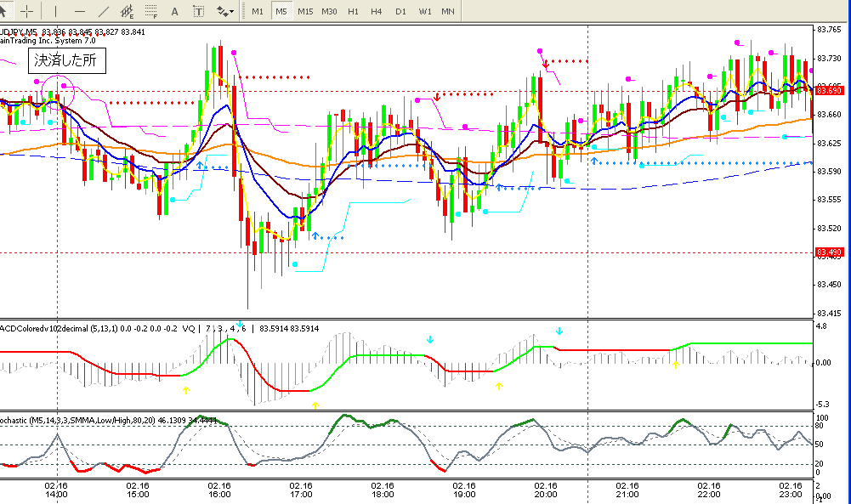Switch chart to H1 timeframe
This screenshot has height=504, width=851.
point(353,11)
